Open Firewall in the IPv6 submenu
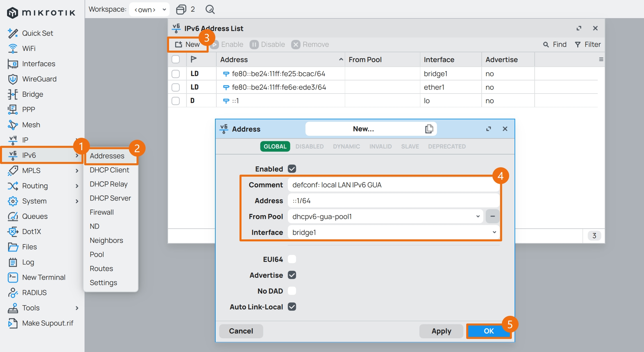Viewport: 644px width, 352px height. pos(102,212)
